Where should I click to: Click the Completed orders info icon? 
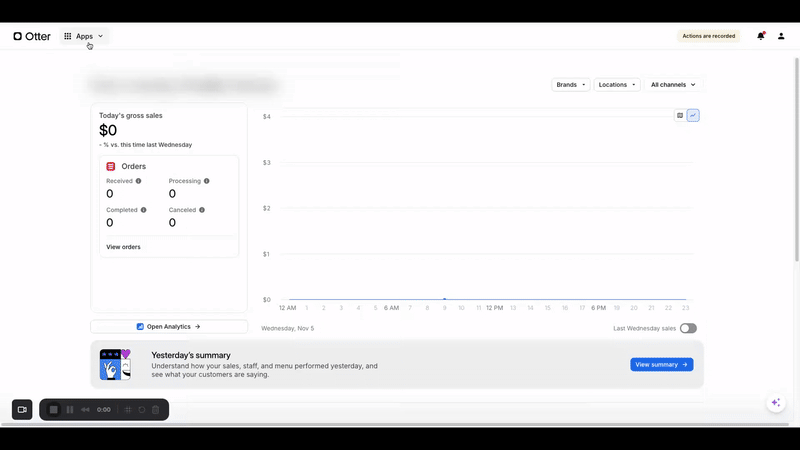(144, 210)
